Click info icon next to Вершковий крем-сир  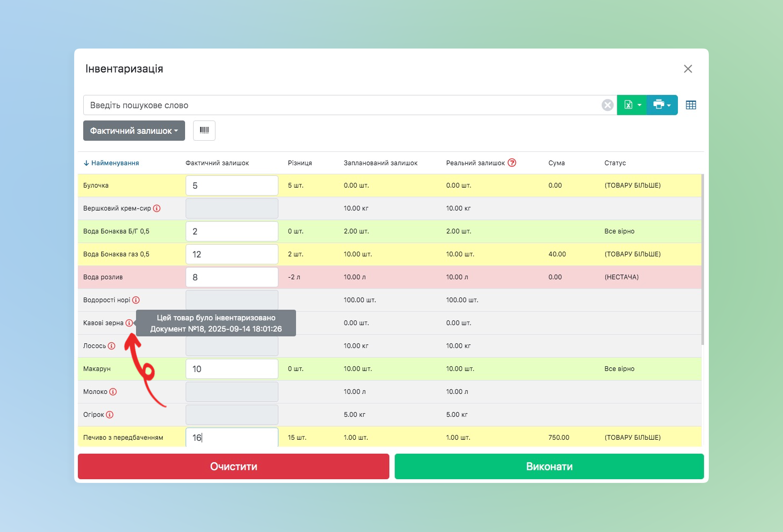tap(157, 208)
